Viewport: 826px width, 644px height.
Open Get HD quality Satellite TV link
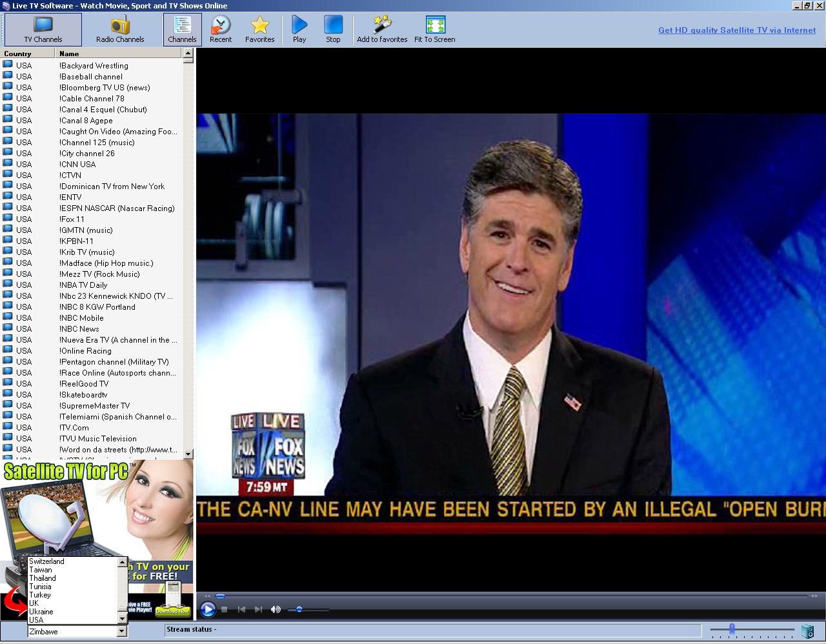[x=737, y=30]
